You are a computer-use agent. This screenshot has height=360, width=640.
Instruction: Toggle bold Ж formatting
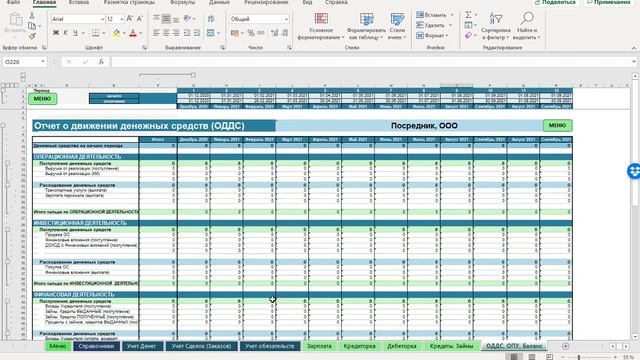click(56, 33)
